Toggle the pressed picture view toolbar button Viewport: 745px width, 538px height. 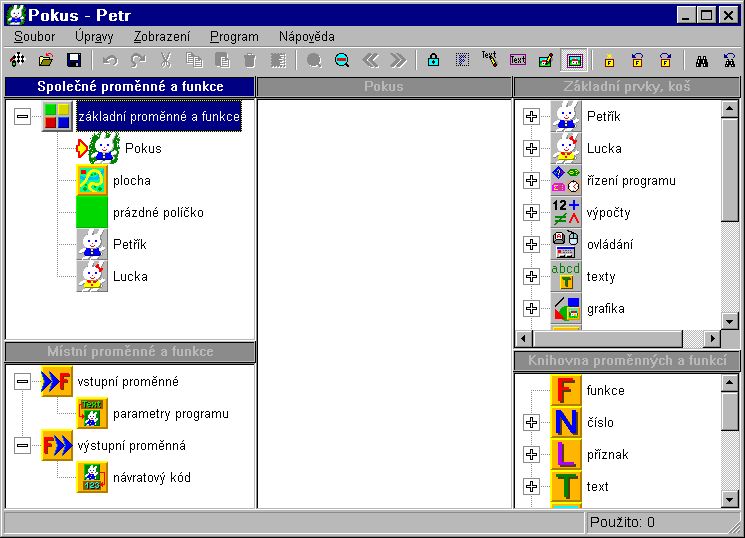pos(574,61)
